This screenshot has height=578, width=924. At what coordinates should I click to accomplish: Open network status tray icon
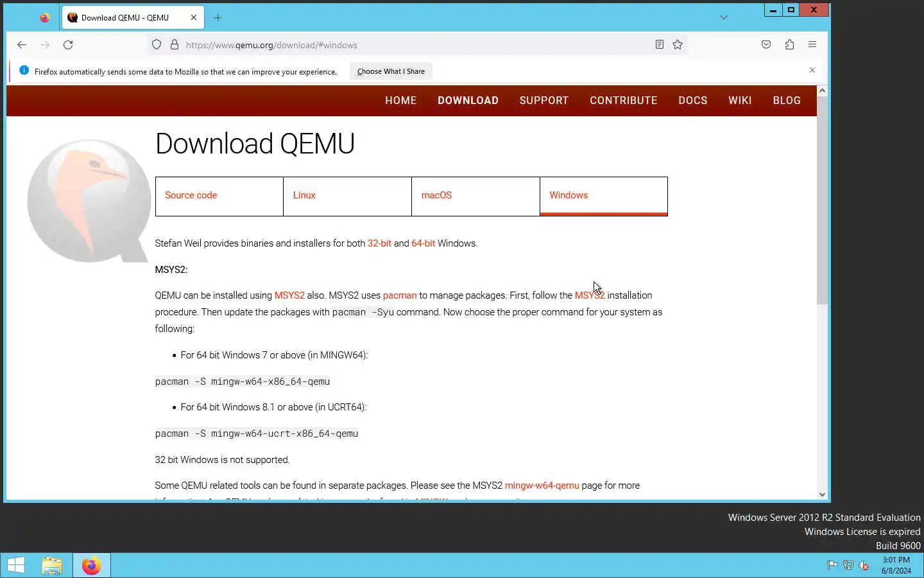click(848, 565)
